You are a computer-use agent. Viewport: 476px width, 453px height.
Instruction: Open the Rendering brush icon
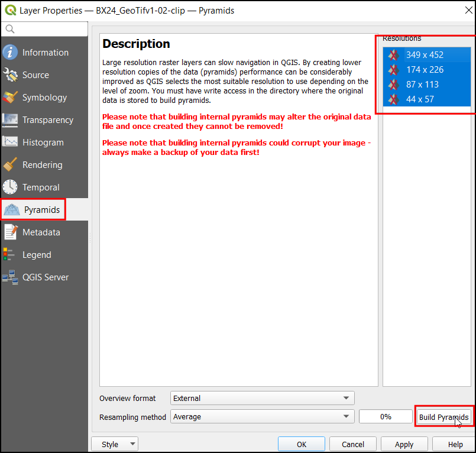[11, 165]
